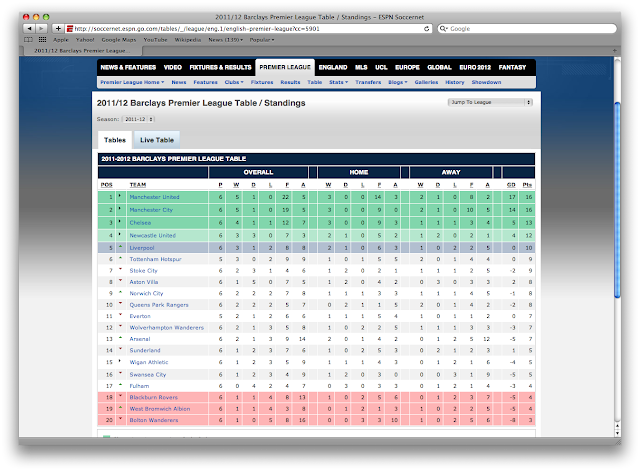Viewport: 640px width, 471px height.
Task: Go back with Safari's back arrow
Action: [29, 29]
